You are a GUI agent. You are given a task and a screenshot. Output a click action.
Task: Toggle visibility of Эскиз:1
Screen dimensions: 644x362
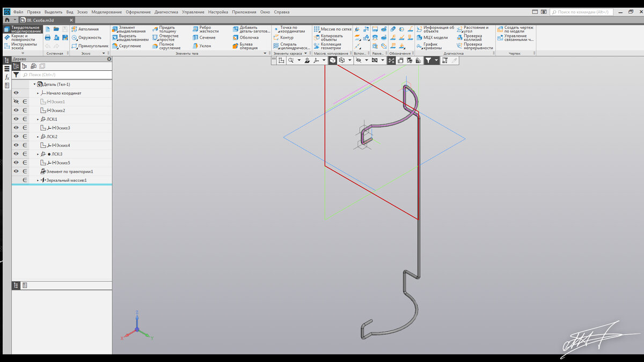point(16,101)
